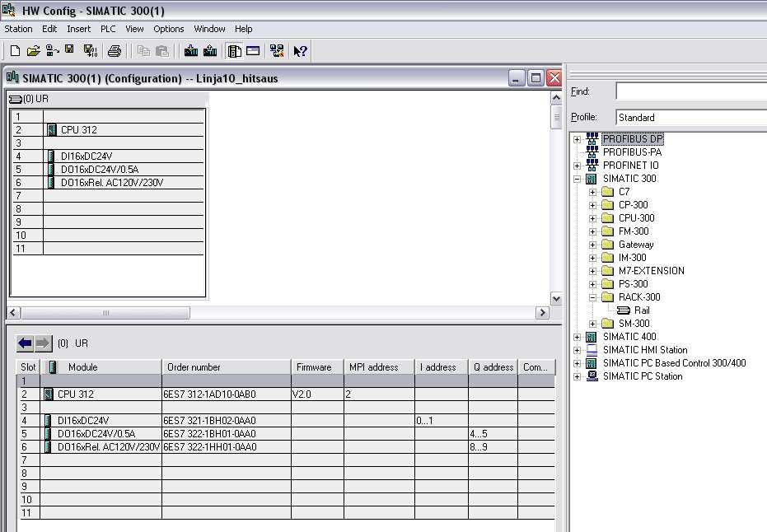Screen dimensions: 767x532
Task: Expand the SIMATIC PC Station node
Action: [x=578, y=377]
